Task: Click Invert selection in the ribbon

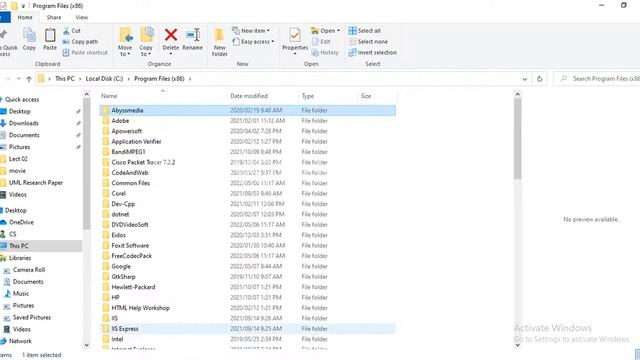Action: (373, 53)
